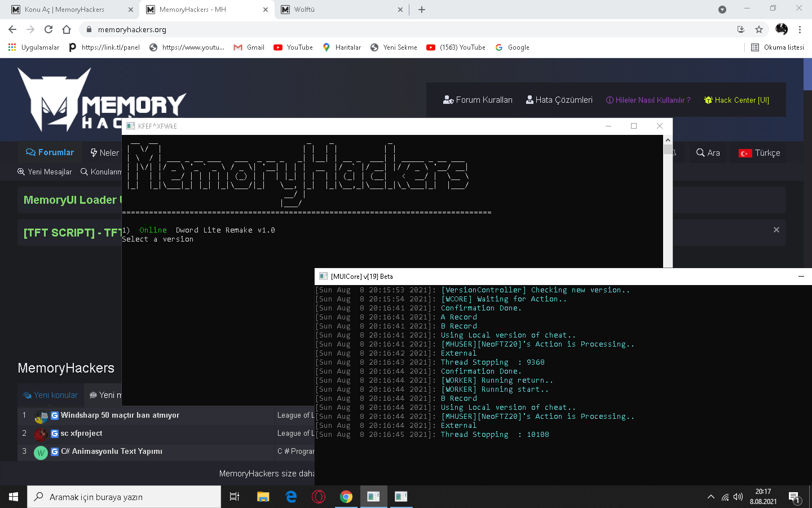
Task: Reload the current Chrome page
Action: tap(48, 29)
